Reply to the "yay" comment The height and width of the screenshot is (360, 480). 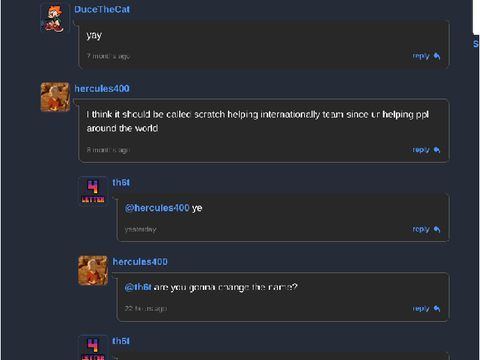tap(426, 56)
